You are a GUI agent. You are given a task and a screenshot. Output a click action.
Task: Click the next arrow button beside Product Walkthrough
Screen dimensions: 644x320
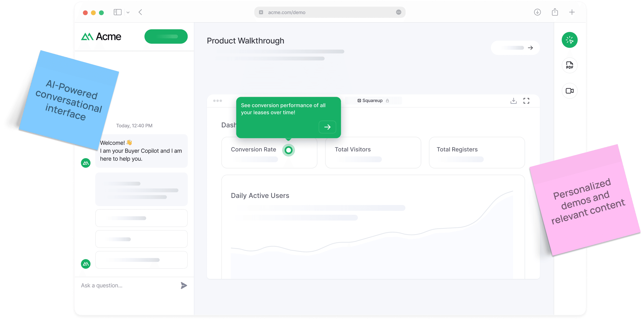click(515, 48)
